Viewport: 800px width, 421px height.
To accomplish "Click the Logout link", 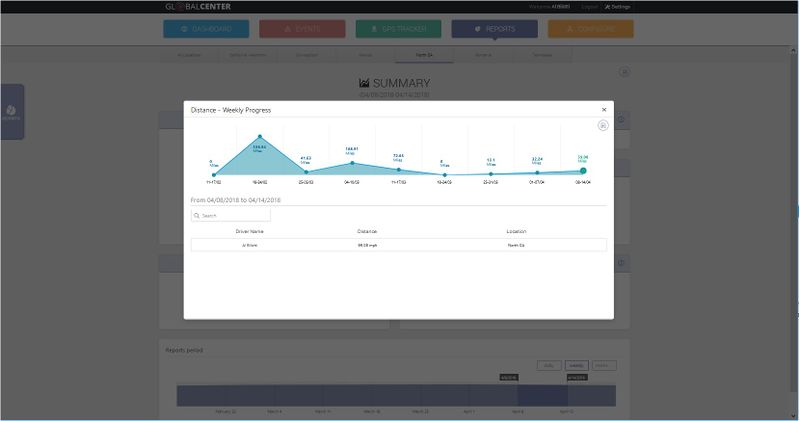I will pyautogui.click(x=590, y=6).
